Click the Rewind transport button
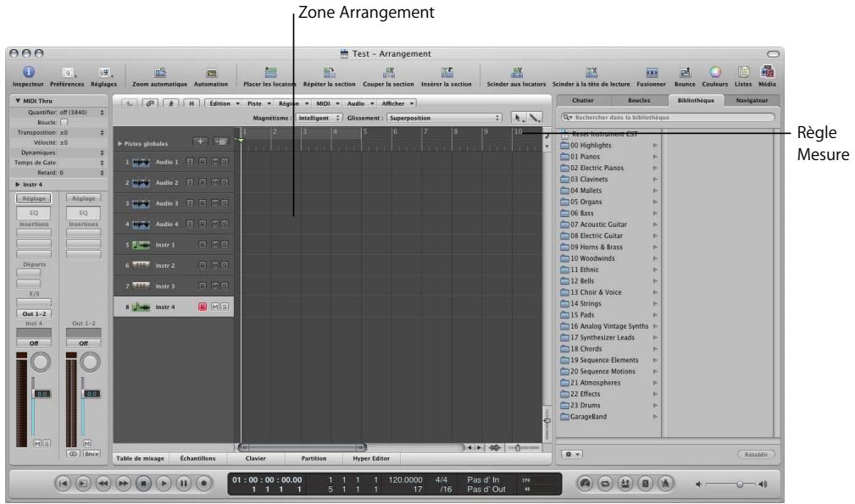The height and width of the screenshot is (504, 855). [x=103, y=484]
